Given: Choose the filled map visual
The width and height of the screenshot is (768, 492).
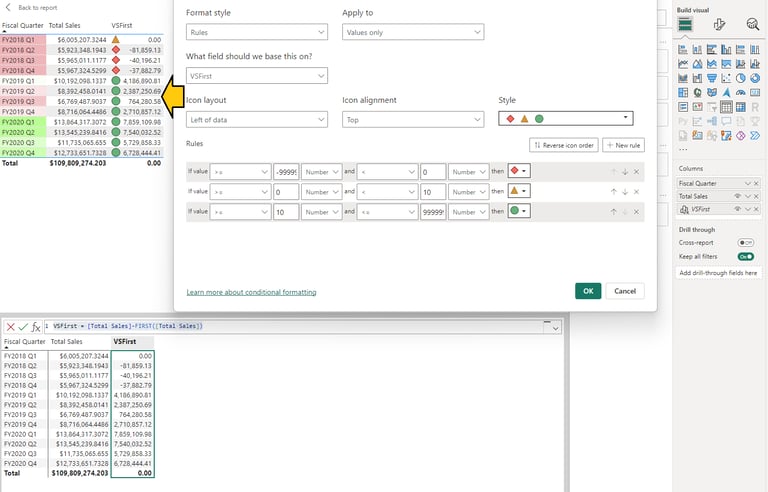Looking at the screenshot, I should tap(712, 92).
